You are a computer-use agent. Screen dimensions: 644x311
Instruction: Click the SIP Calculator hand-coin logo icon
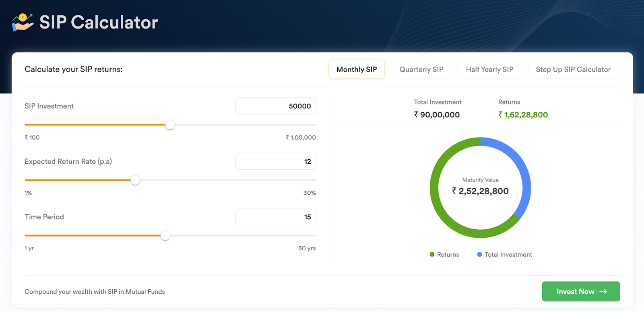tap(23, 22)
